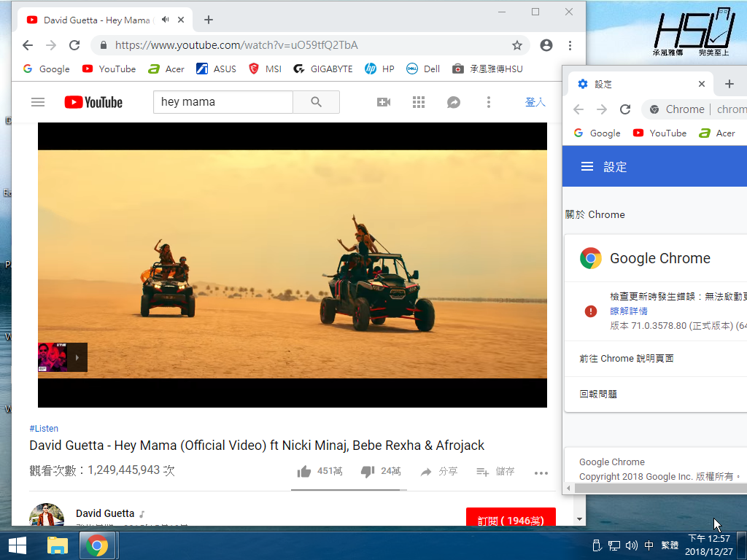747x560 pixels.
Task: Open the YouTube bookmark in settings window
Action: coord(659,133)
